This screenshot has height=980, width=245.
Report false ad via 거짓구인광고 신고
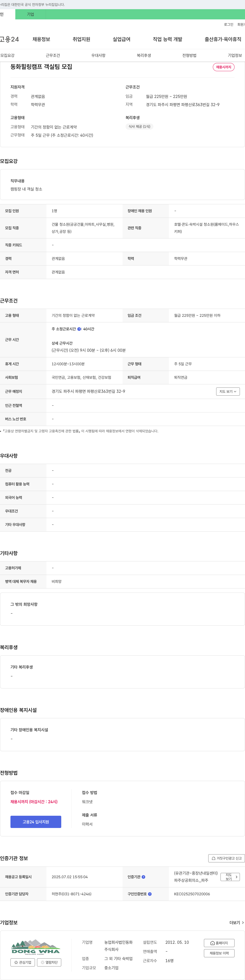point(226,858)
